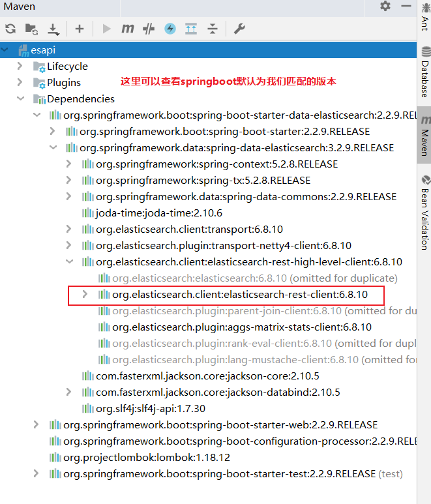This screenshot has width=431, height=504.
Task: Expand jackson-databind:2.10.5 dependency
Action: pos(68,392)
